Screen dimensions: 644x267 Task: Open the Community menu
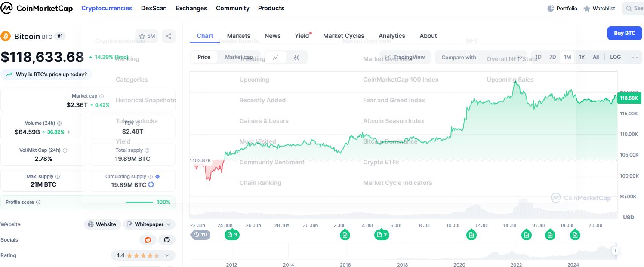[x=232, y=8]
